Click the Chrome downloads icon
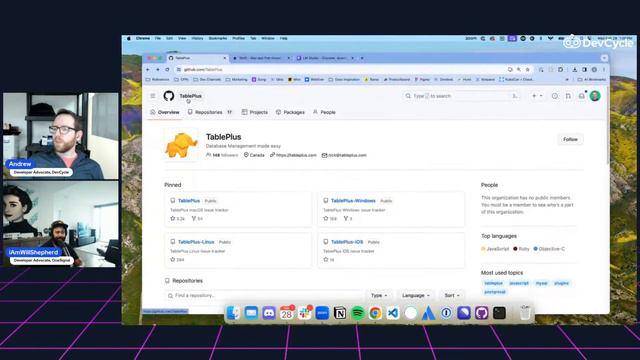The image size is (640, 360). click(575, 70)
